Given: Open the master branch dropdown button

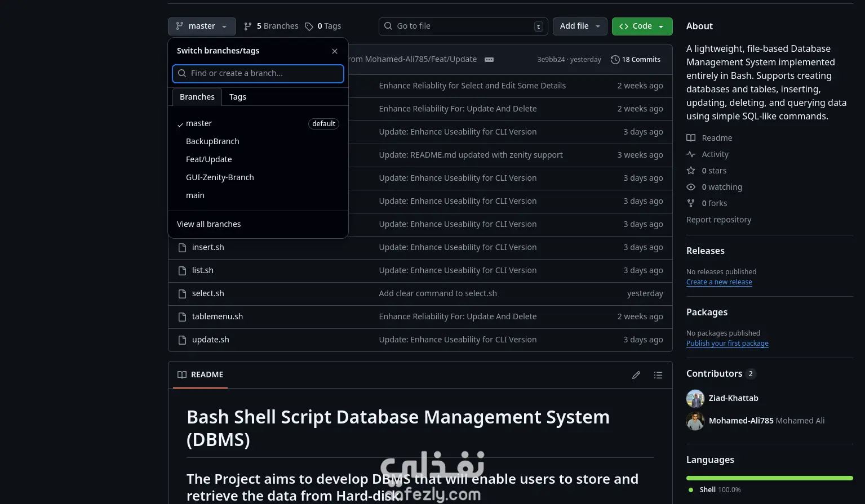Looking at the screenshot, I should click(202, 26).
